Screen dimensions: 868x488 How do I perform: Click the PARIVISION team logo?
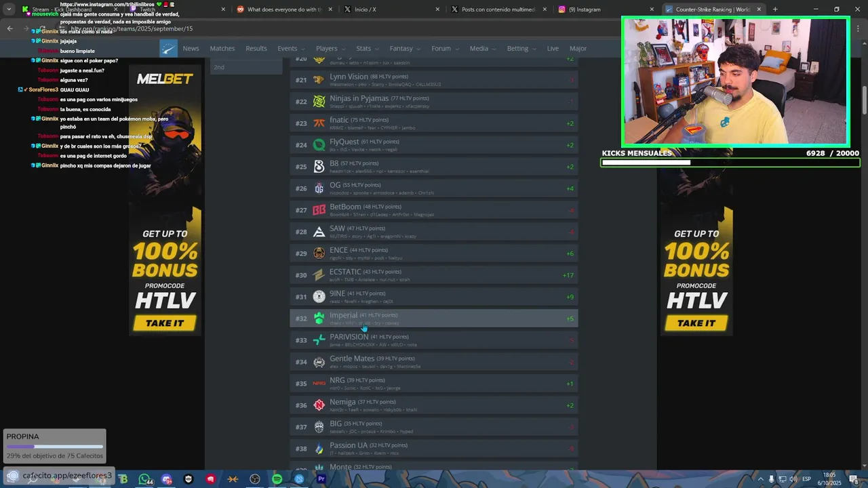pos(319,340)
